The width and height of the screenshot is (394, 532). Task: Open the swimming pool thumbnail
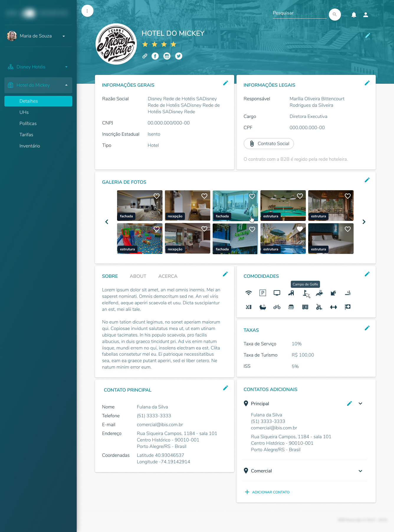pyautogui.click(x=283, y=239)
